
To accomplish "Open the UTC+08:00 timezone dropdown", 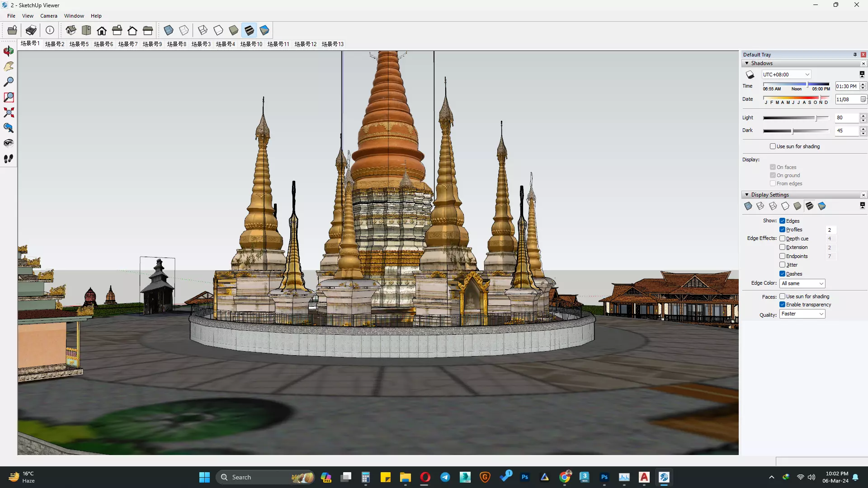I will click(786, 75).
